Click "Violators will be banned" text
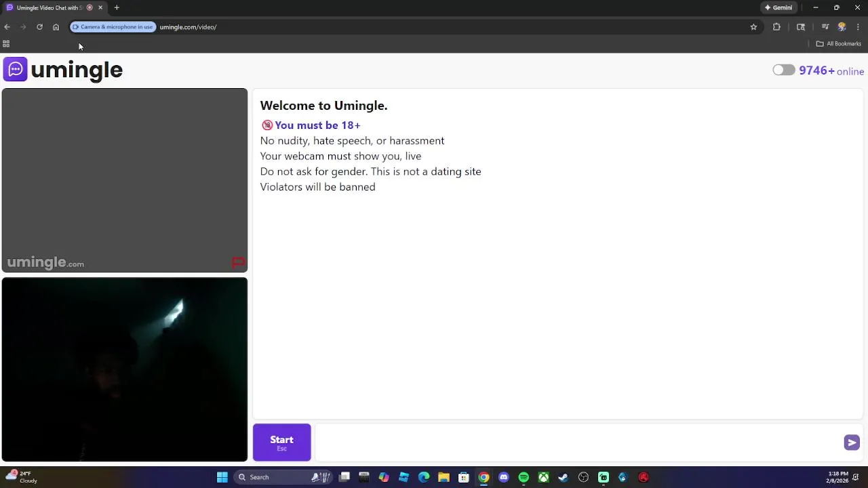 (317, 187)
